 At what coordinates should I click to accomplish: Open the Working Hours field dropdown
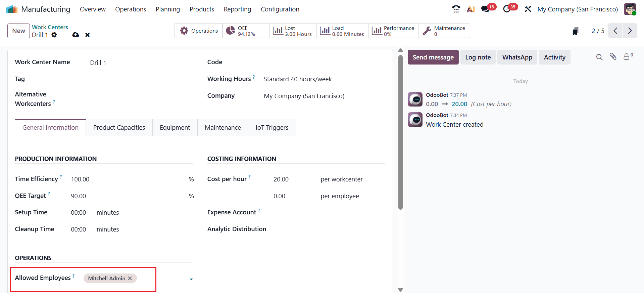pyautogui.click(x=324, y=79)
